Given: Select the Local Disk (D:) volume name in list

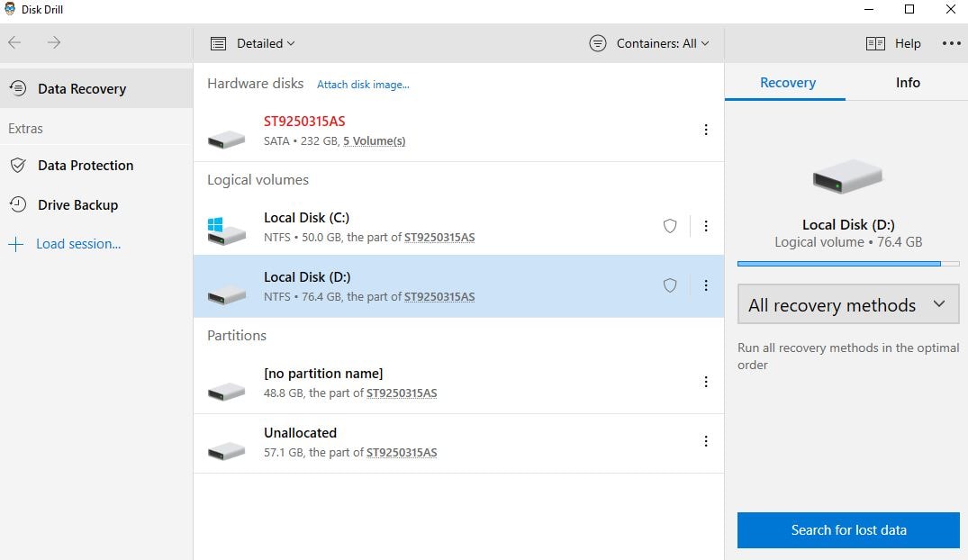Looking at the screenshot, I should [307, 276].
